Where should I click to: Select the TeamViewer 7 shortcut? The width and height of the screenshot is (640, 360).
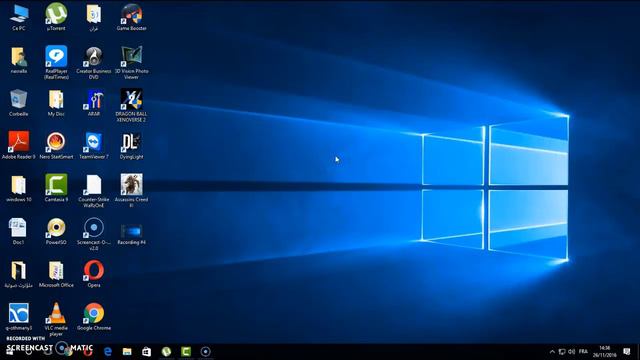coord(94,145)
